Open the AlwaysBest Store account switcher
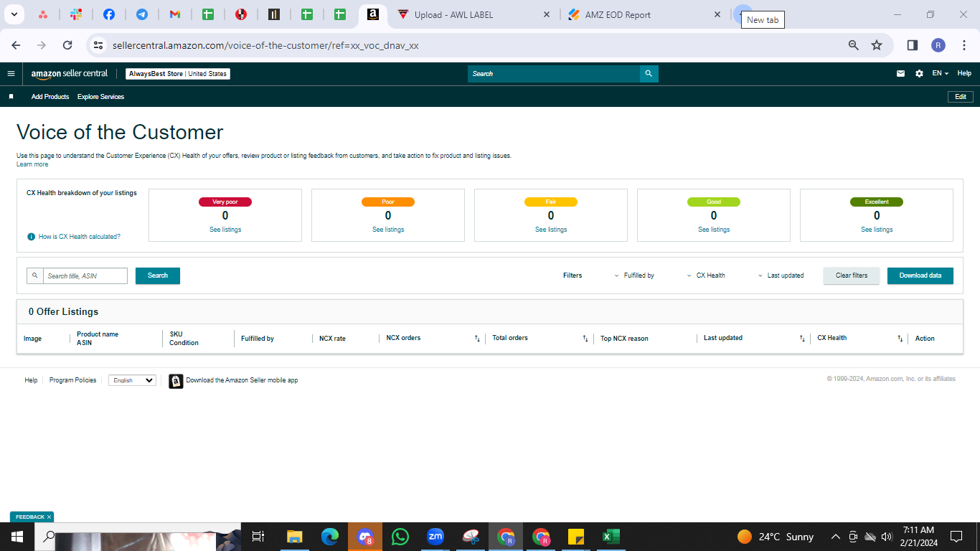Image resolution: width=980 pixels, height=551 pixels. point(178,74)
